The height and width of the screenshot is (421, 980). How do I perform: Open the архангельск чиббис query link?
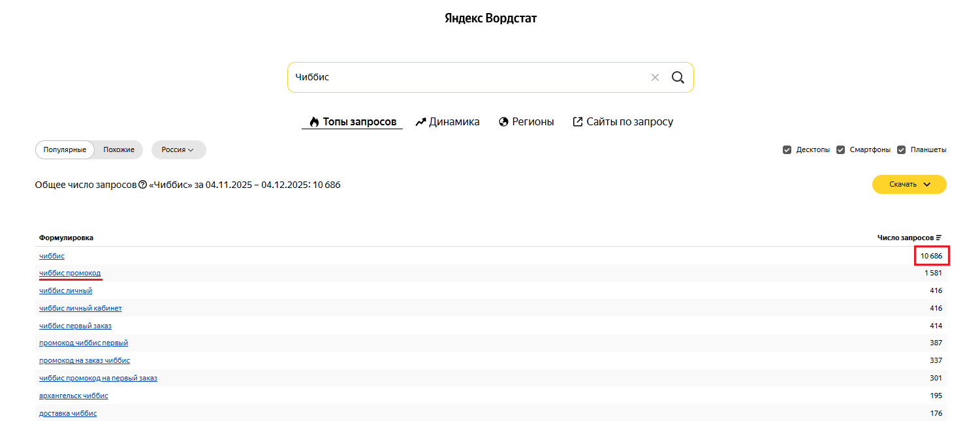[x=74, y=396]
